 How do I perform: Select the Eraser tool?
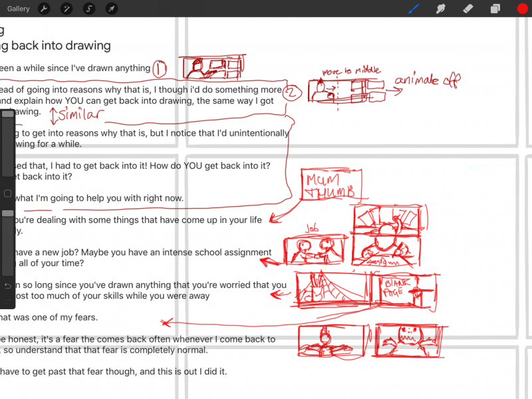[x=467, y=9]
